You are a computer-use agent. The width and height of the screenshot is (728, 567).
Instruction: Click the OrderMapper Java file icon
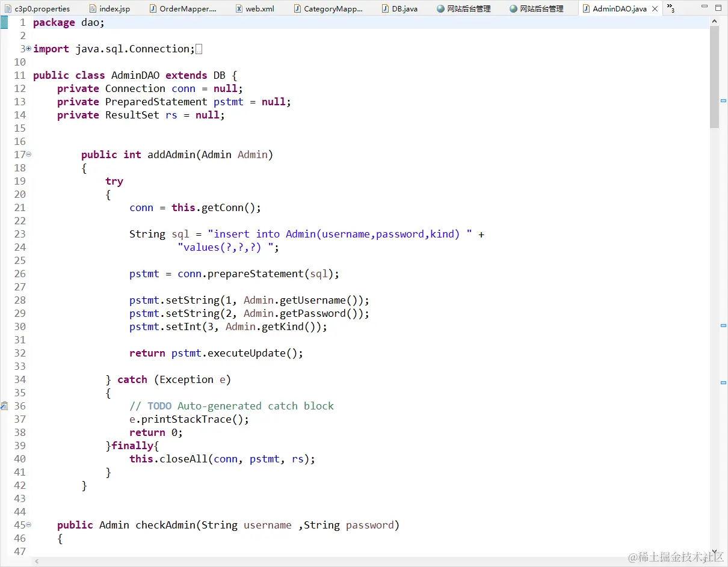tap(153, 8)
